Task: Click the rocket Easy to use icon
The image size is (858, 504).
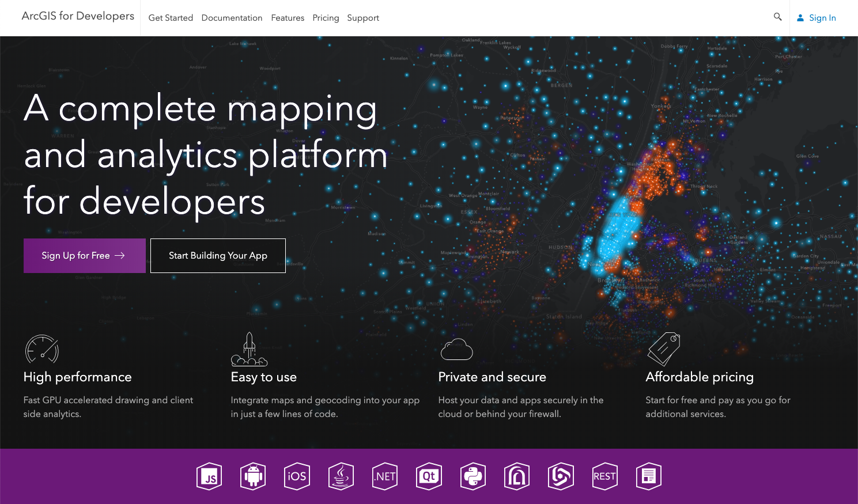Action: coord(250,349)
